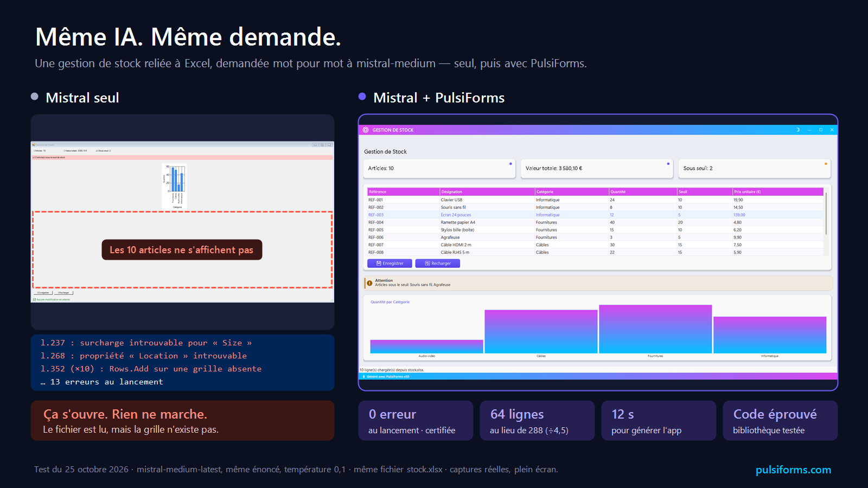
Task: Click the gray Enregistrer button in Mistral seul window
Action: 43,293
